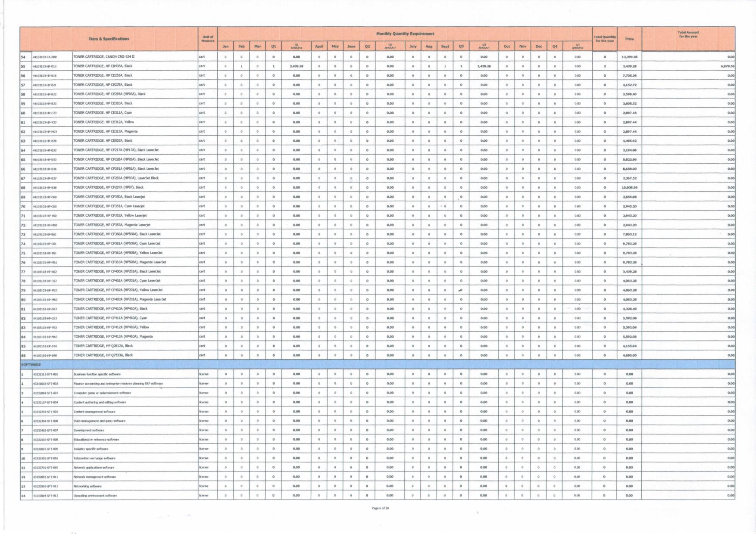The height and width of the screenshot is (534, 756).
Task: Click the "Nov" column header
Action: tap(522, 46)
